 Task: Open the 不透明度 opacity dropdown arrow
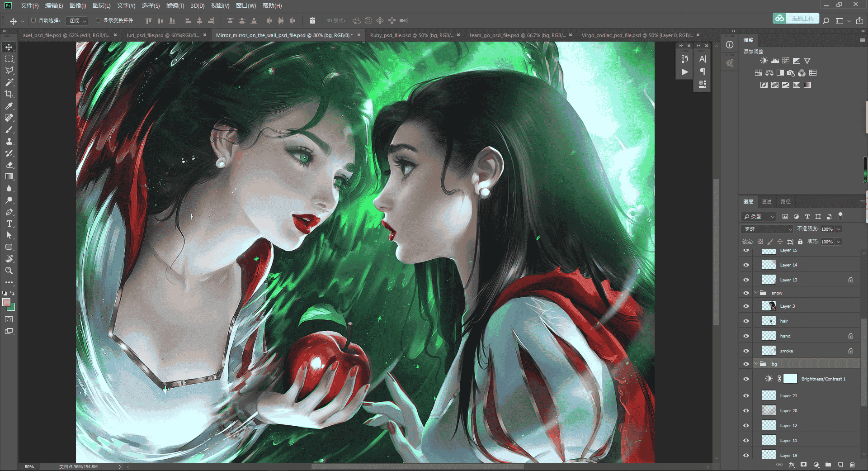[x=839, y=229]
